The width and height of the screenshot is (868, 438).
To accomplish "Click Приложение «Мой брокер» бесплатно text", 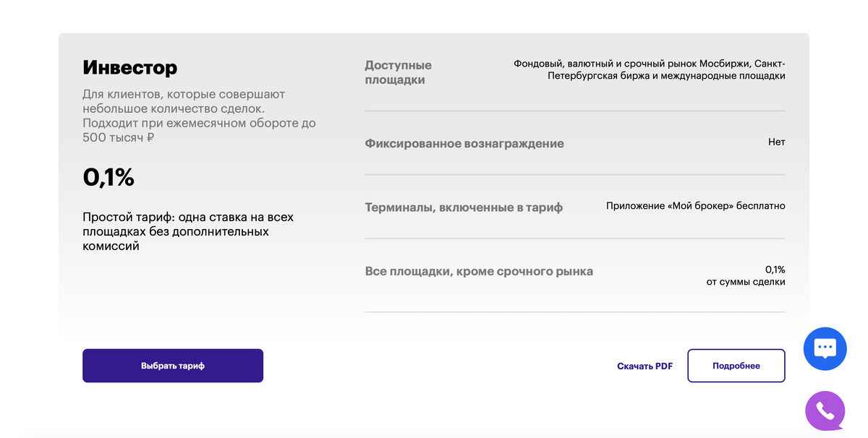I will tap(696, 206).
